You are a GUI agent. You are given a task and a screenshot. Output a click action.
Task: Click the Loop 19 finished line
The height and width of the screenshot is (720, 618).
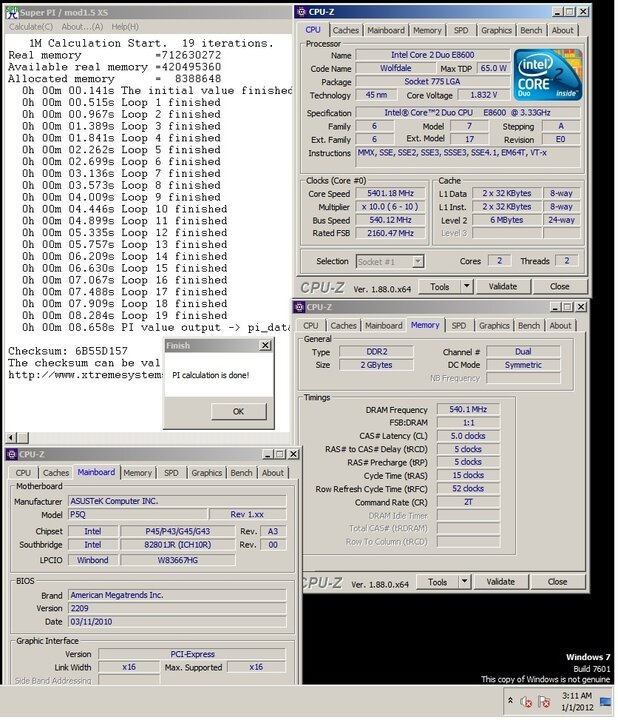coord(124,315)
